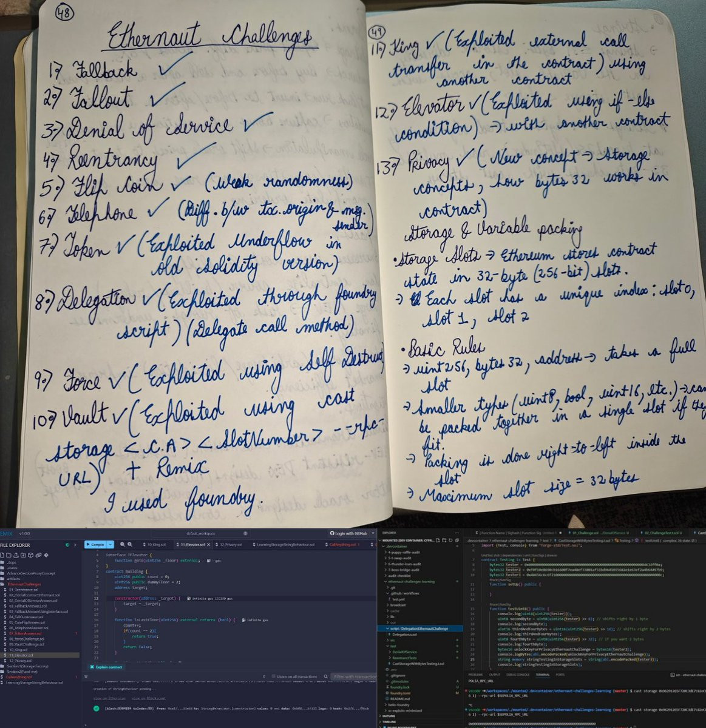This screenshot has width=706, height=728.
Task: Close the 11_Elevator.sol tab in Remix
Action: point(208,544)
